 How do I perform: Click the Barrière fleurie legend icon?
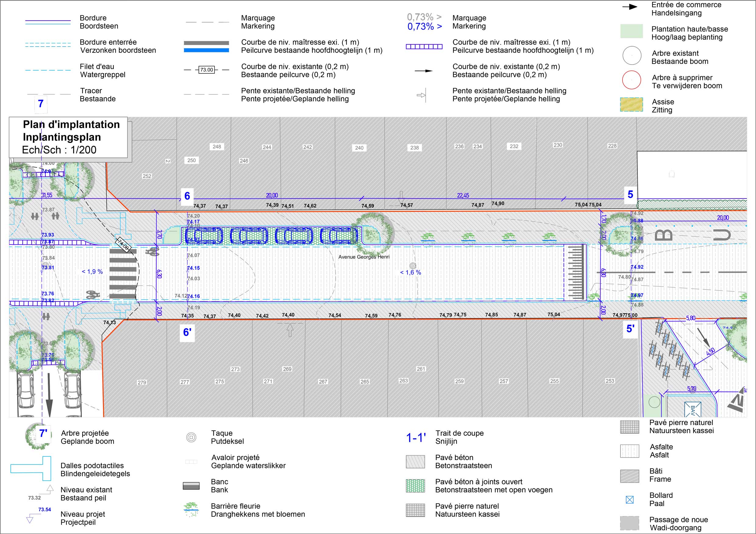pyautogui.click(x=191, y=510)
